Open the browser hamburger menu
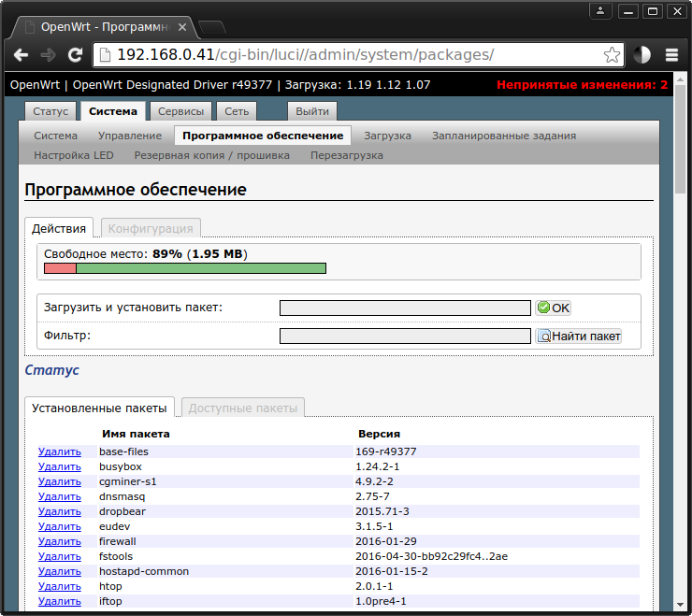The image size is (692, 616). [x=671, y=54]
